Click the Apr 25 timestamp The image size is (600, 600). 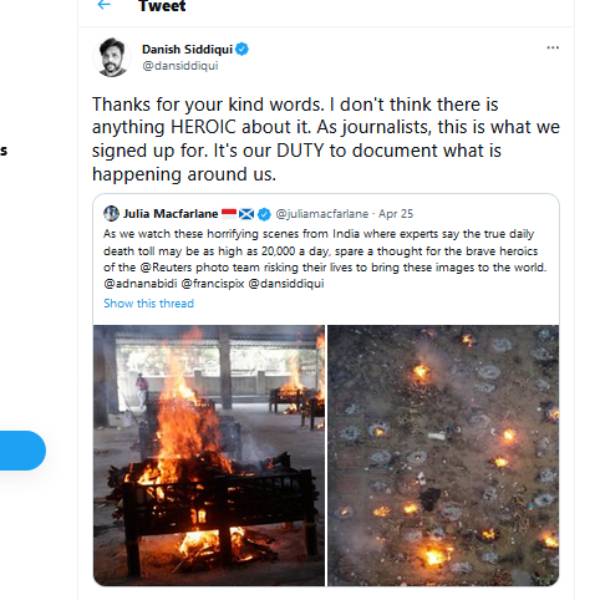tap(397, 213)
